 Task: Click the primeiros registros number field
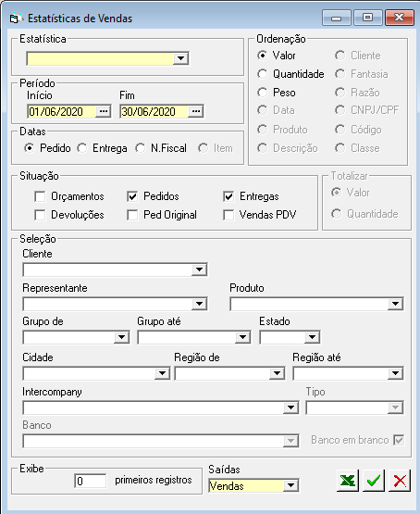91,482
